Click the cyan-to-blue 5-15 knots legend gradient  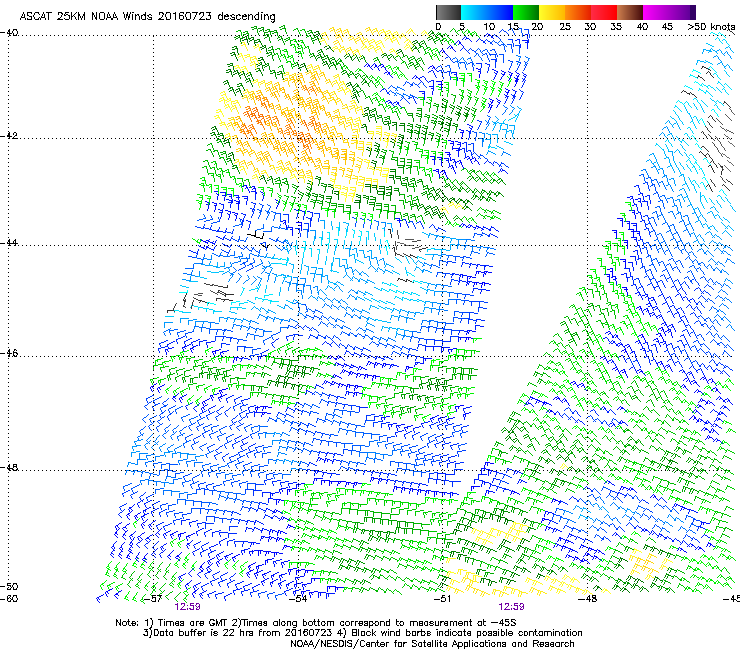(487, 12)
